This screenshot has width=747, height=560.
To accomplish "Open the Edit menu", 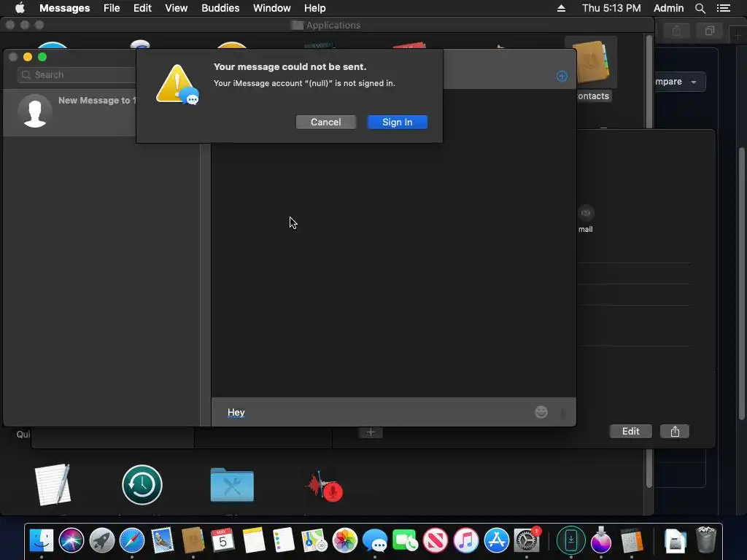I will [x=142, y=8].
